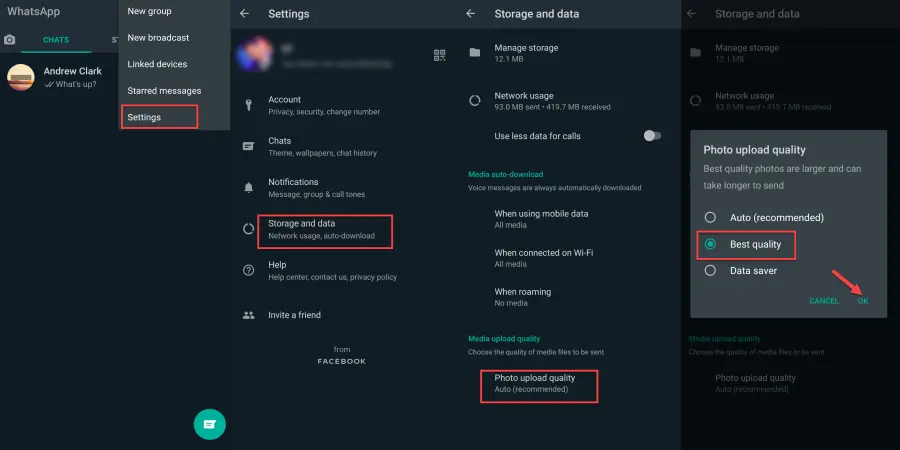Click the folder icon beside Manage storage

tap(475, 53)
